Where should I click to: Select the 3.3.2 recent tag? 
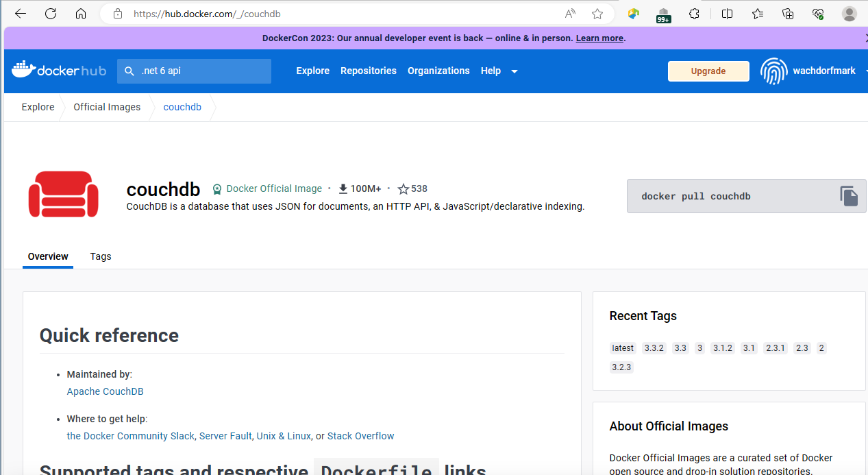point(654,348)
